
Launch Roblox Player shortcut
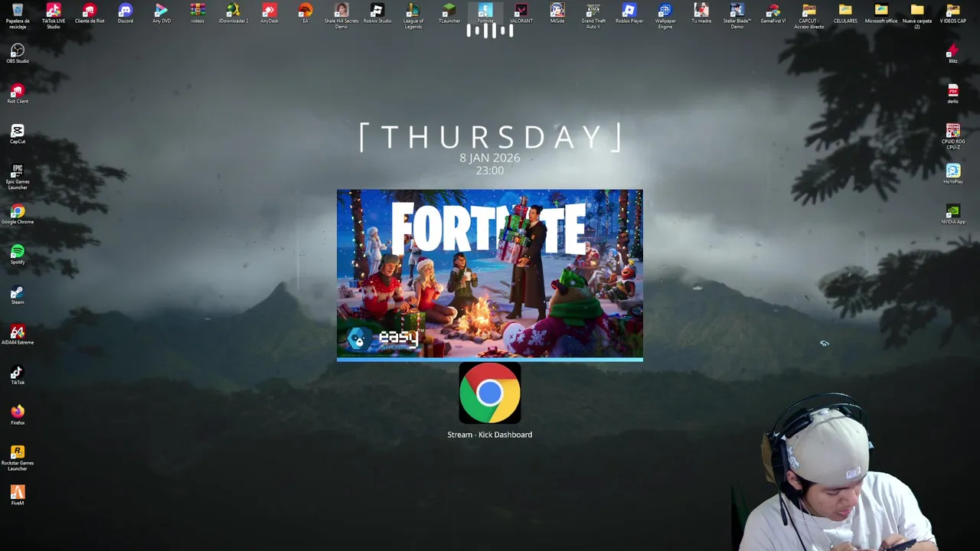(629, 13)
